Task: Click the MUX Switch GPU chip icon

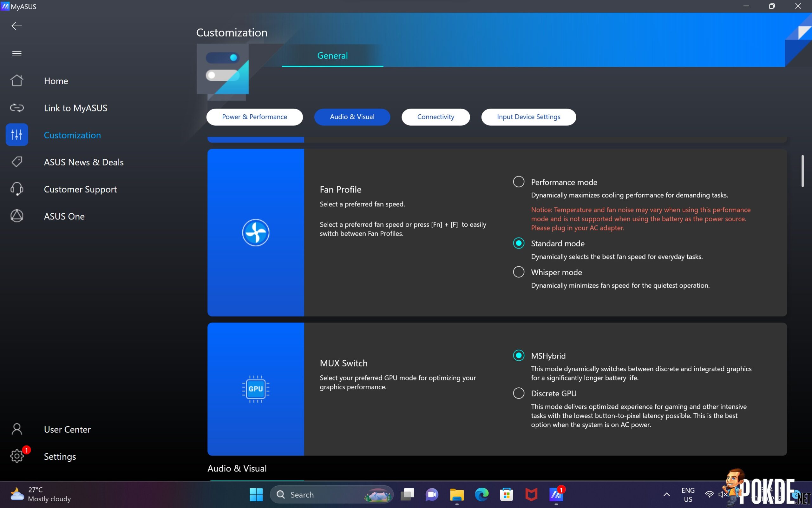Action: tap(256, 389)
